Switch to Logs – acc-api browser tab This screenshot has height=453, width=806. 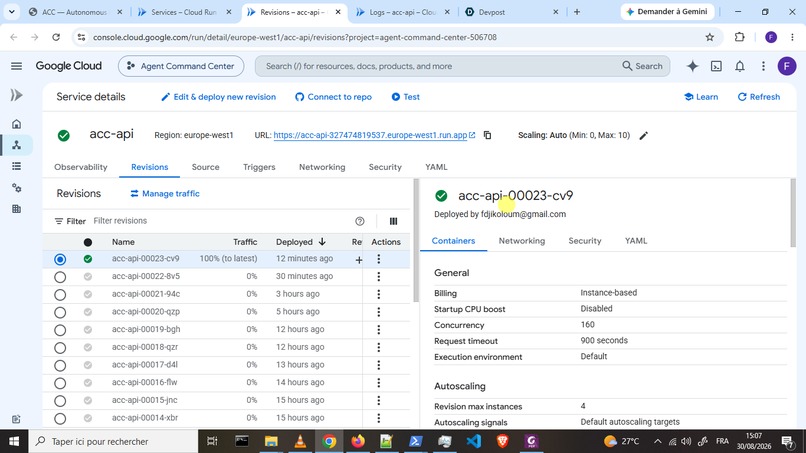(x=402, y=12)
